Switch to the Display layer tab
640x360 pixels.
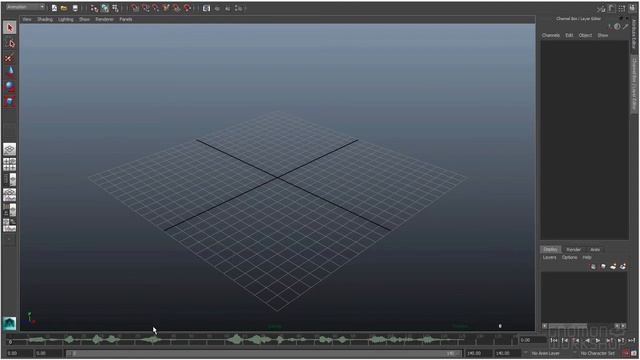[550, 249]
